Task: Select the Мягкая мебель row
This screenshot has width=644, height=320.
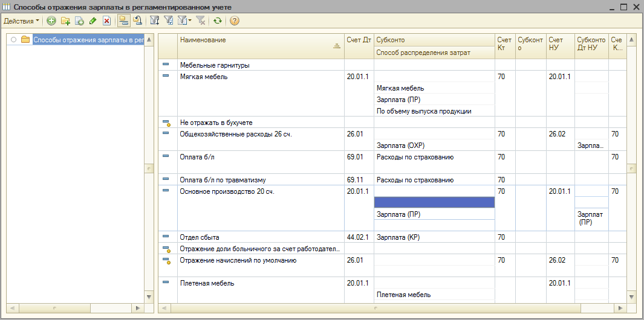Action: click(x=260, y=77)
